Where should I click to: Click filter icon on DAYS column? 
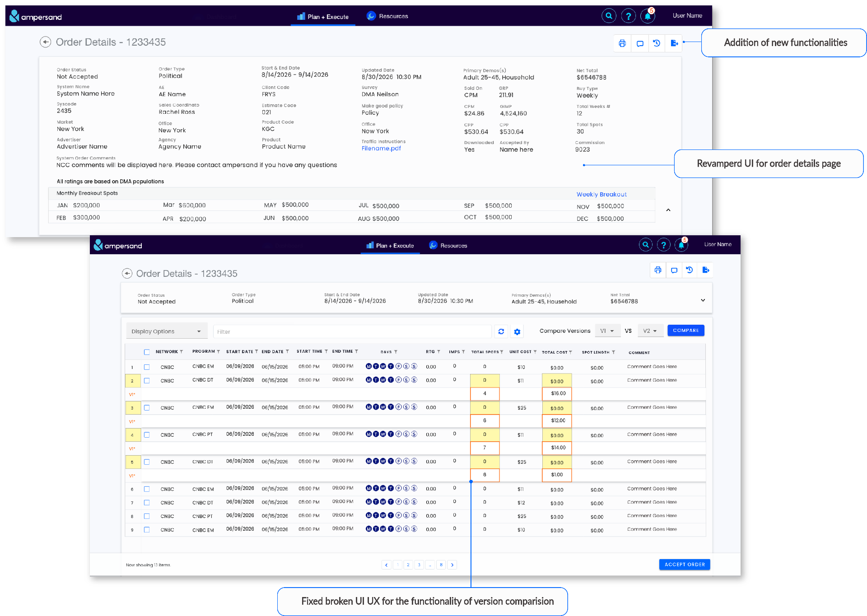click(x=396, y=352)
